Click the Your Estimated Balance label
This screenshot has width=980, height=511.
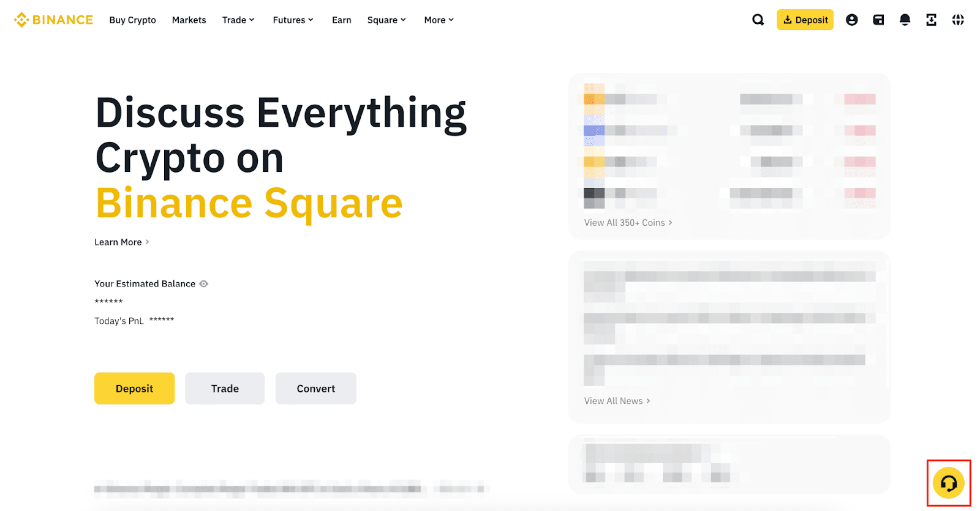[x=145, y=284]
